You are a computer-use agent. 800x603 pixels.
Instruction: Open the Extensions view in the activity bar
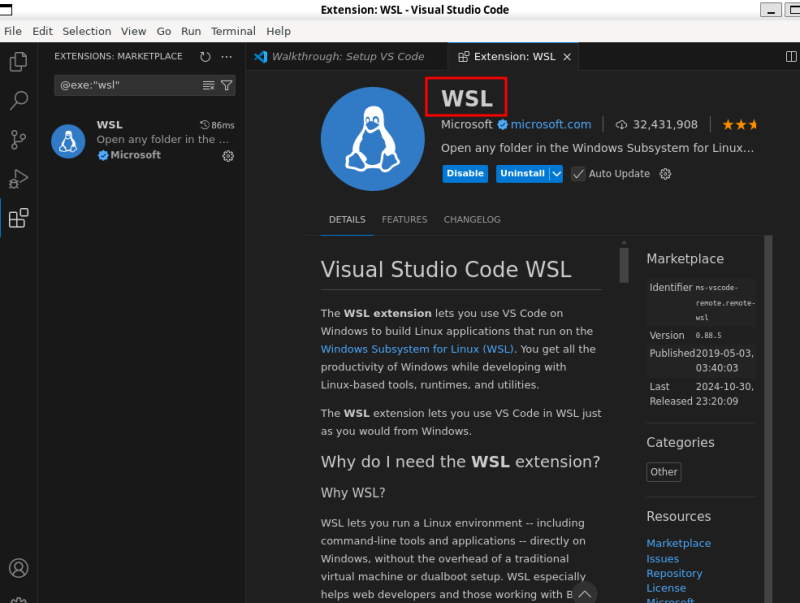(x=18, y=217)
